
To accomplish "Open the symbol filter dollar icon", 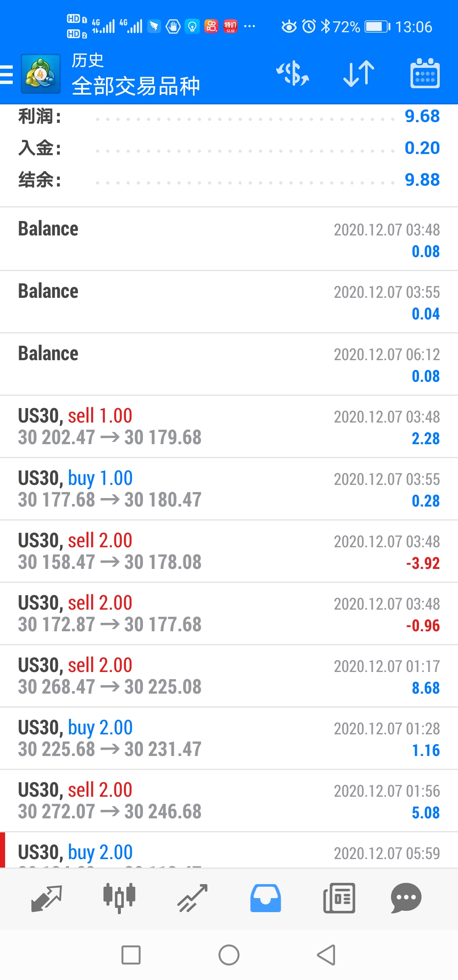I will (x=293, y=73).
